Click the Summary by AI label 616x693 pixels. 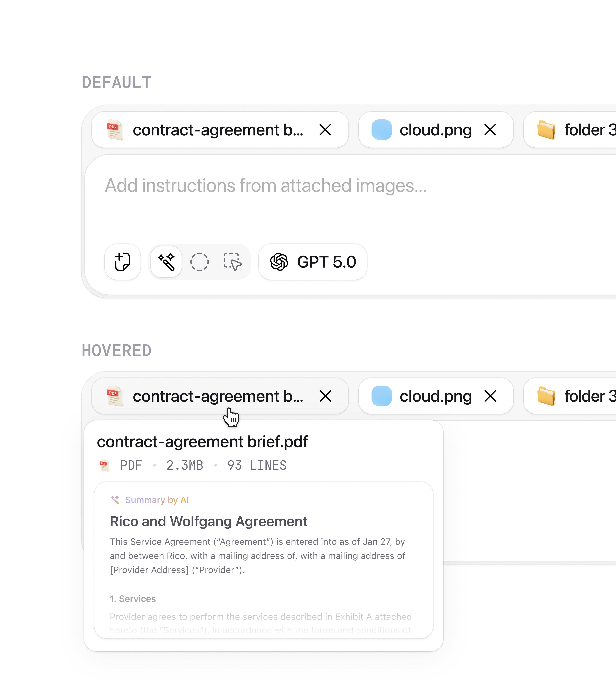point(157,500)
